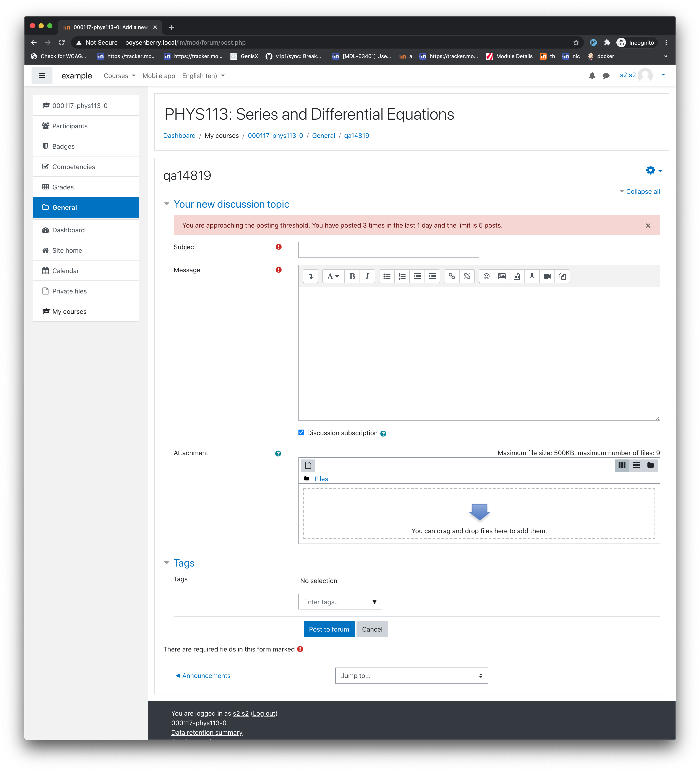Switch attachments to detailed list view
Screen dimensions: 700x772
coord(636,465)
